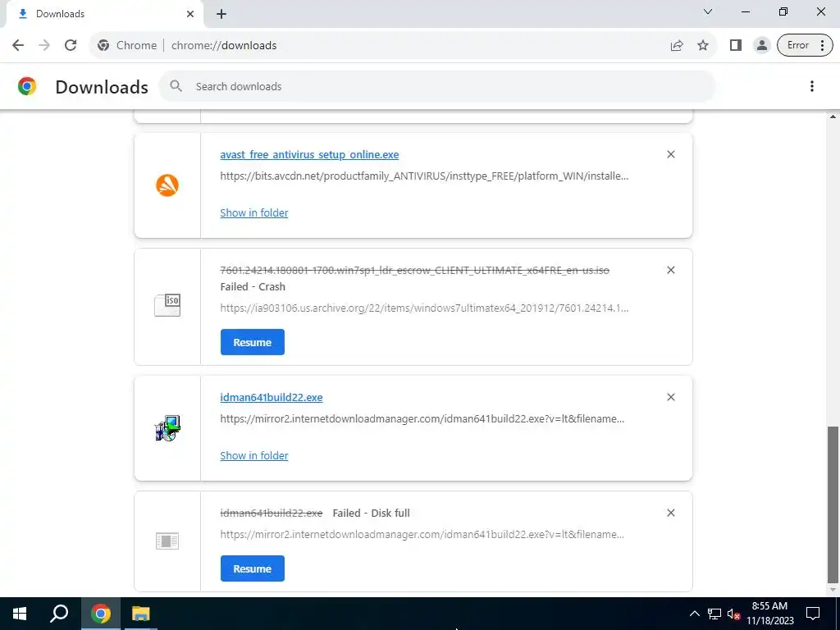Click the muted volume tray icon
The width and height of the screenshot is (840, 630).
[734, 614]
